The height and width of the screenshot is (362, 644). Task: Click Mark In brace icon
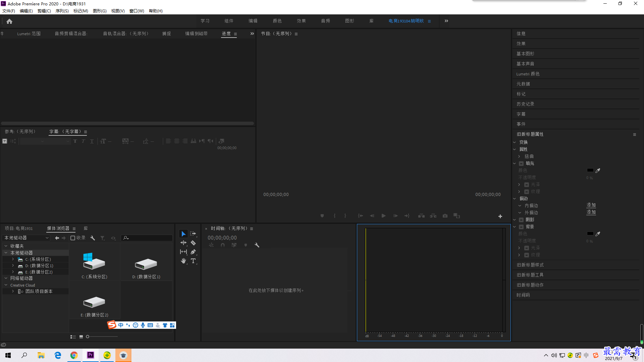[334, 216]
